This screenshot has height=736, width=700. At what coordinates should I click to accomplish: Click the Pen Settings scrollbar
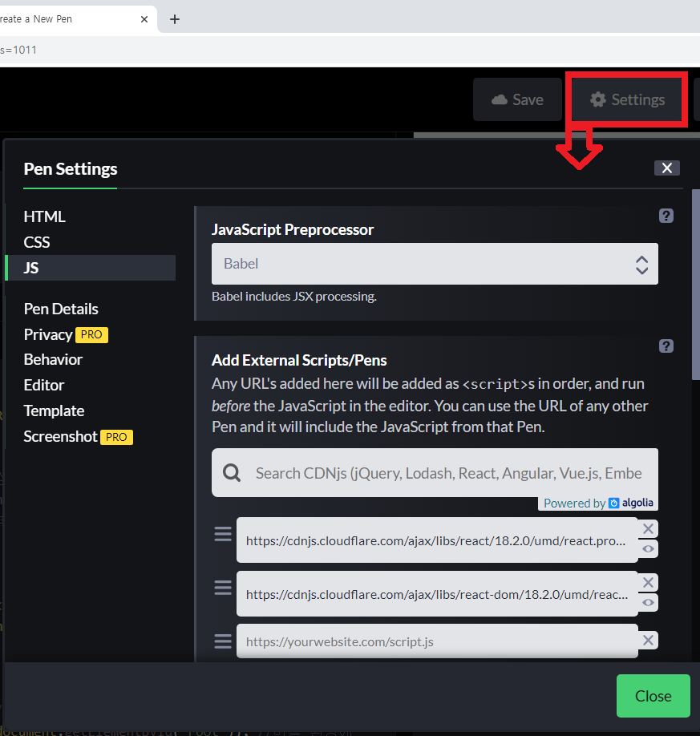pos(696,285)
